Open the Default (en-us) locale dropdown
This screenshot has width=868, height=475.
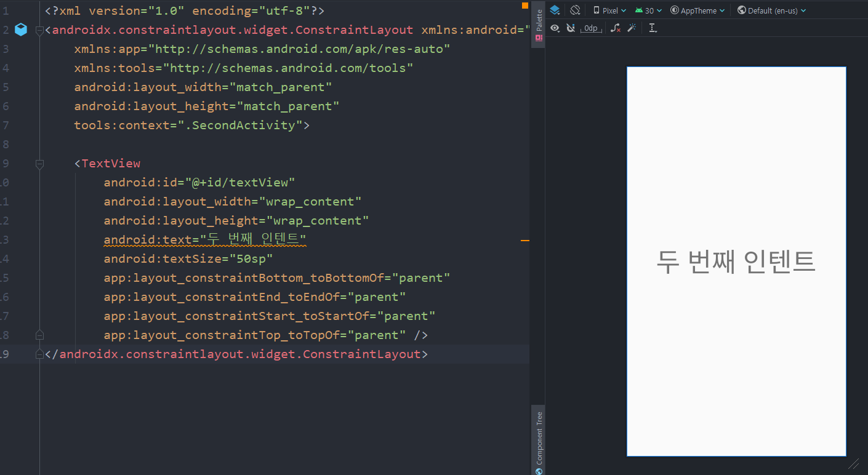[x=771, y=10]
